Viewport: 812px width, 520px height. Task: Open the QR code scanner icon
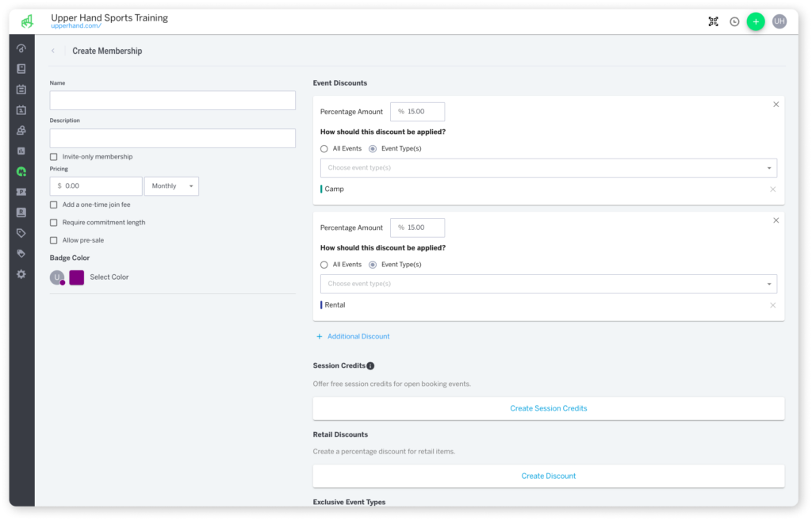713,21
